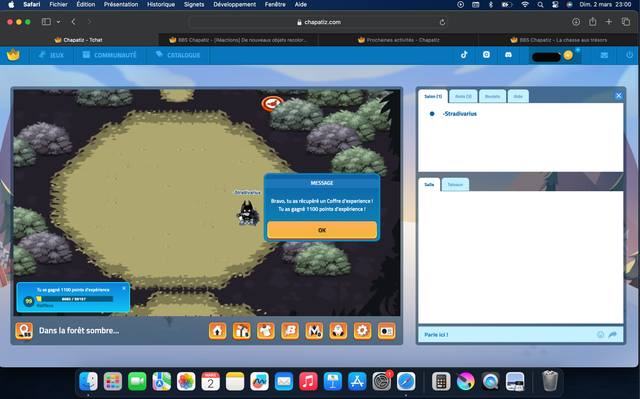Open the Signets menu
The width and height of the screenshot is (640, 399).
click(194, 4)
